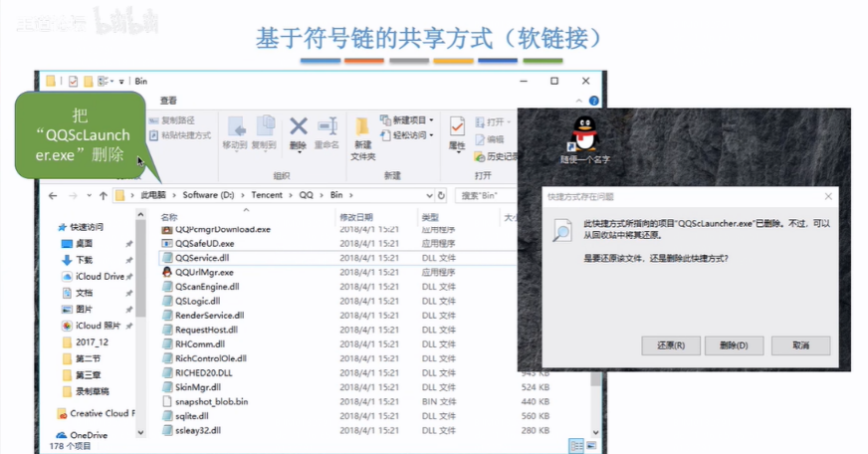Open recent locations dropdown arrow
This screenshot has height=454, width=868.
click(90, 195)
